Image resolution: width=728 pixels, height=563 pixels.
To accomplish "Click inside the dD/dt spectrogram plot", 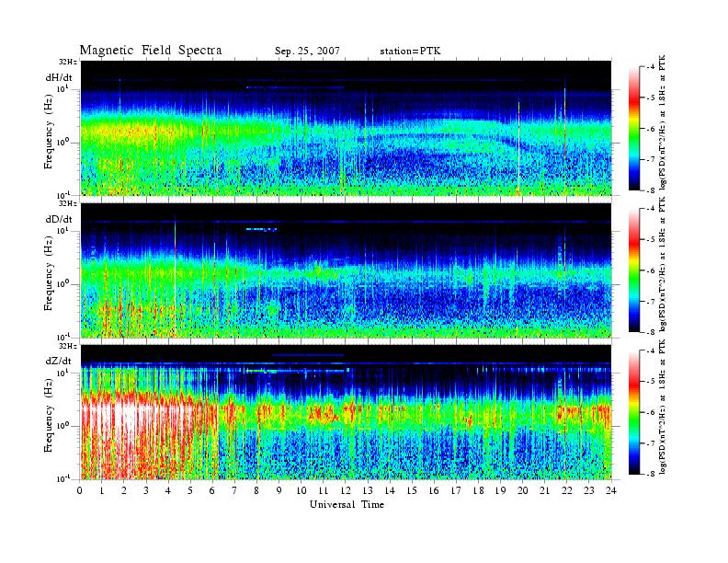I will click(x=347, y=270).
